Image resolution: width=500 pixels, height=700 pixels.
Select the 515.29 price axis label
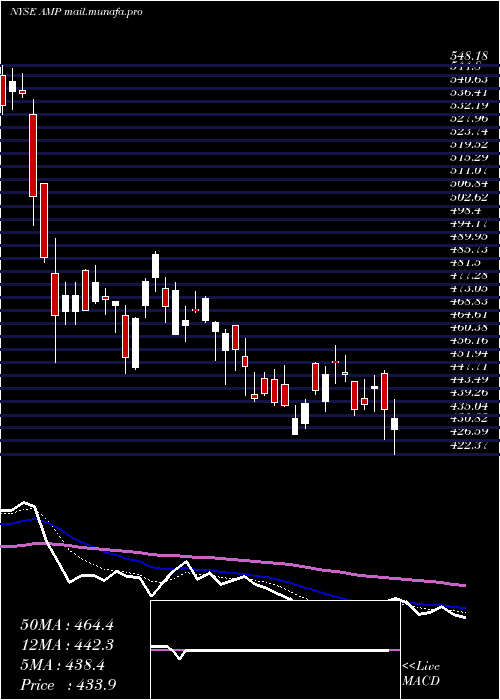468,158
